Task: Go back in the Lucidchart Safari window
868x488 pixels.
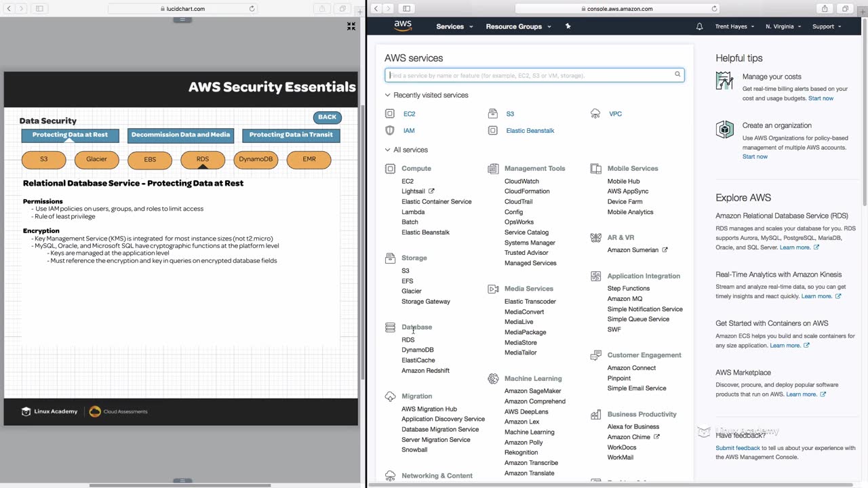Action: click(9, 9)
